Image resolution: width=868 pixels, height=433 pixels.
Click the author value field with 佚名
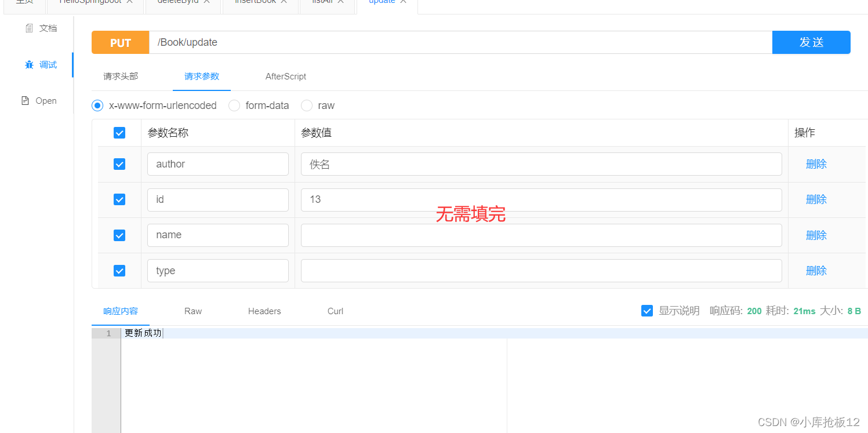(541, 164)
